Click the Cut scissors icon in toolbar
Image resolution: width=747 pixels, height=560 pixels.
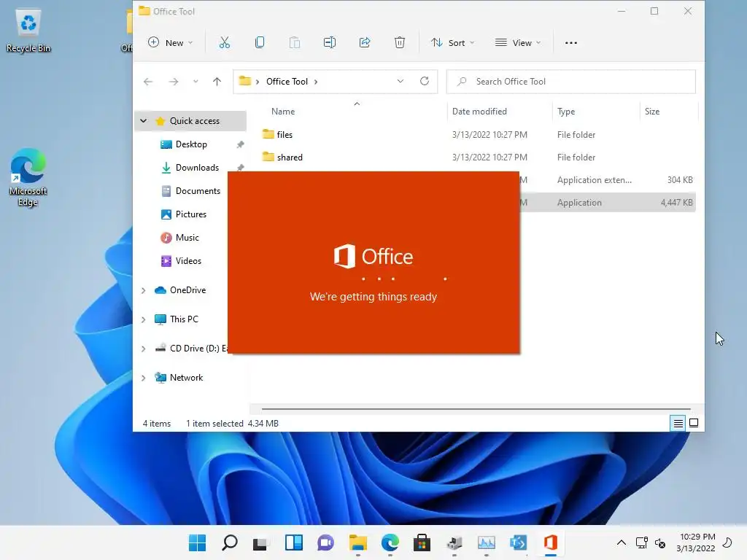(x=225, y=42)
